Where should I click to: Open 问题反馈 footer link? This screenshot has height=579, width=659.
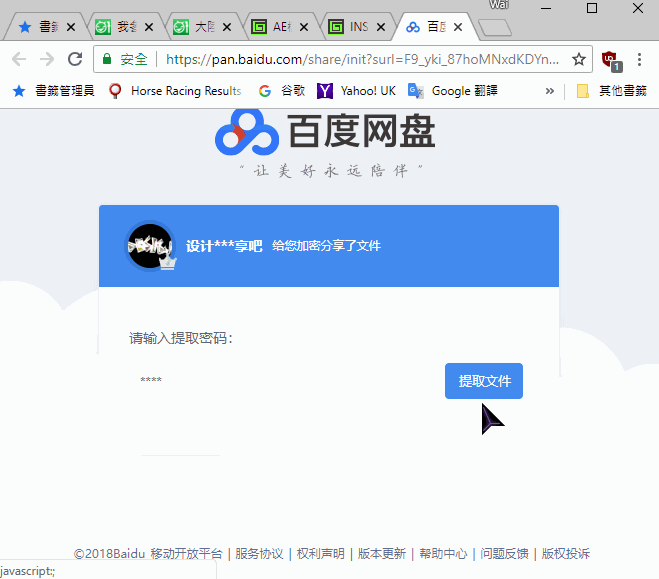[x=504, y=554]
